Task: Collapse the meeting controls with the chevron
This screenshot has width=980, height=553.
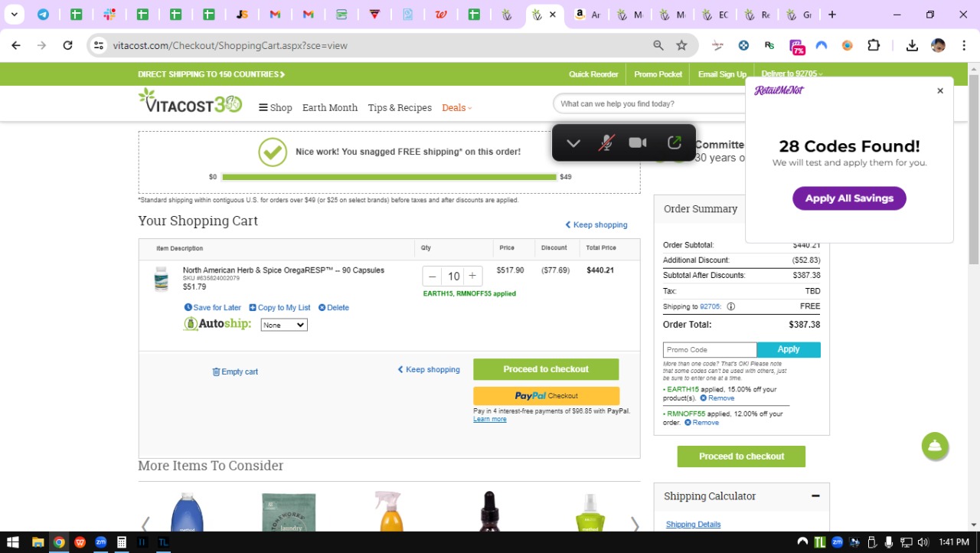Action: (573, 143)
